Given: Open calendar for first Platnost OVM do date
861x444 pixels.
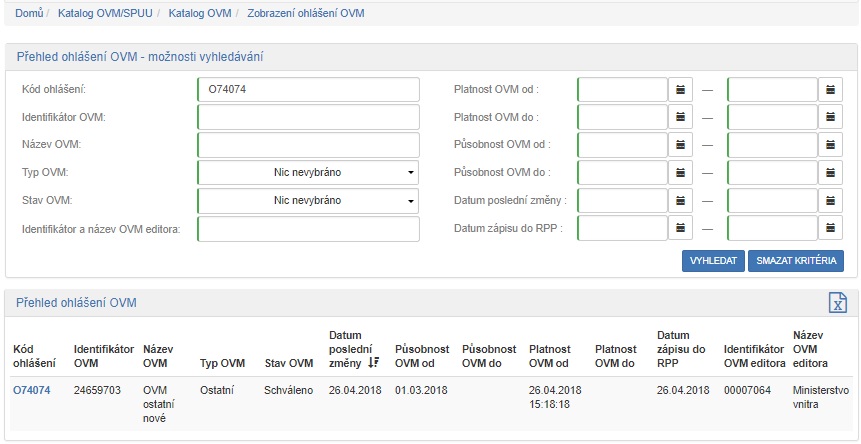Looking at the screenshot, I should point(681,118).
